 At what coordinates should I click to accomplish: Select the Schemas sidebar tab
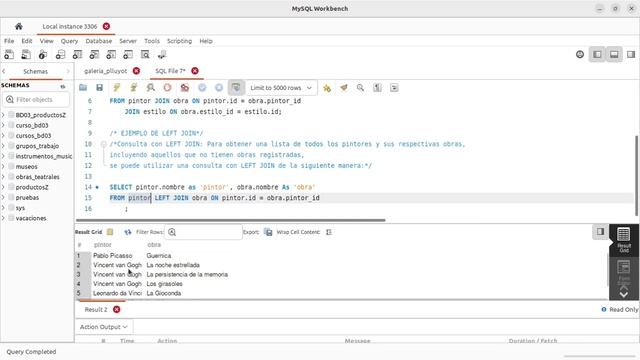click(x=36, y=71)
